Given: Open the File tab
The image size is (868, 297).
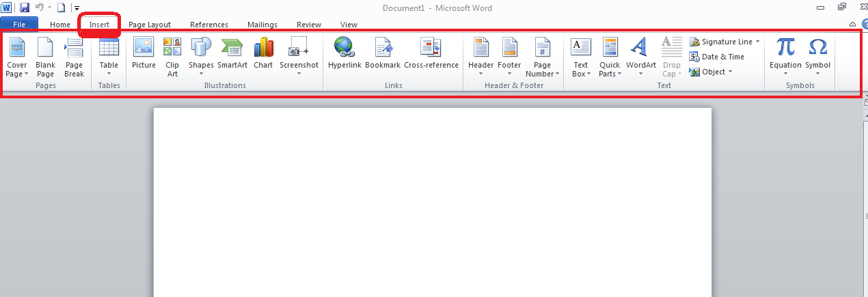Looking at the screenshot, I should 19,24.
